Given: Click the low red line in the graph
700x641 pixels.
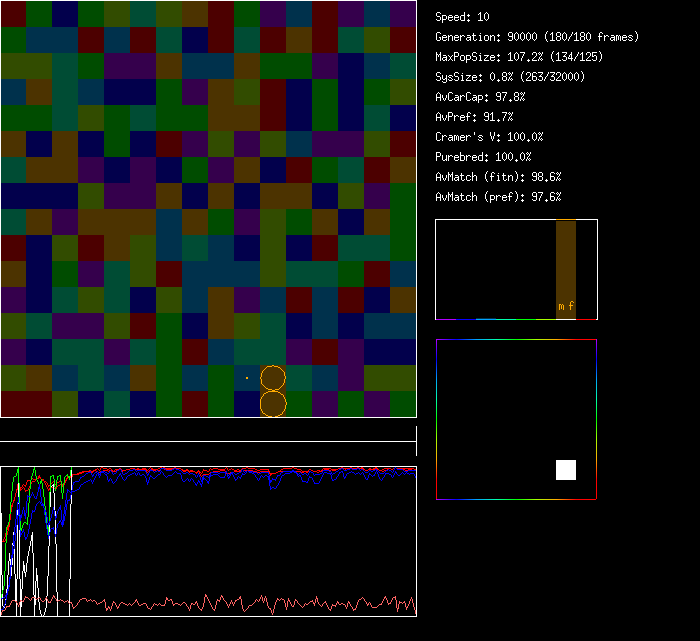Looking at the screenshot, I should 240,604.
